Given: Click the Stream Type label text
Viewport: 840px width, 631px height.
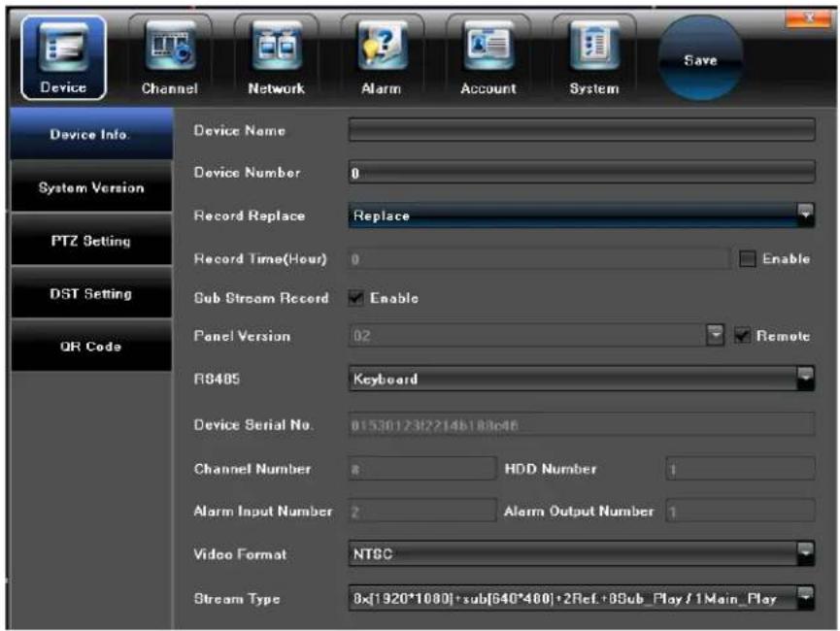Looking at the screenshot, I should tap(237, 599).
